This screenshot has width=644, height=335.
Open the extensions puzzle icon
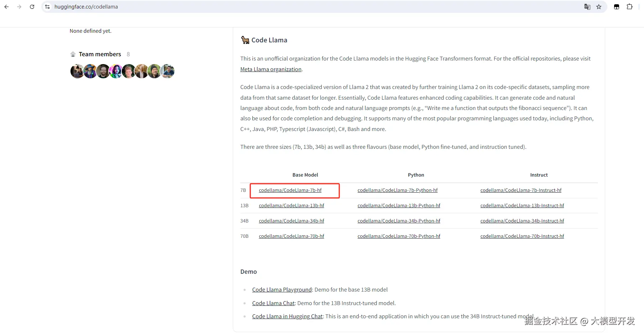[629, 7]
